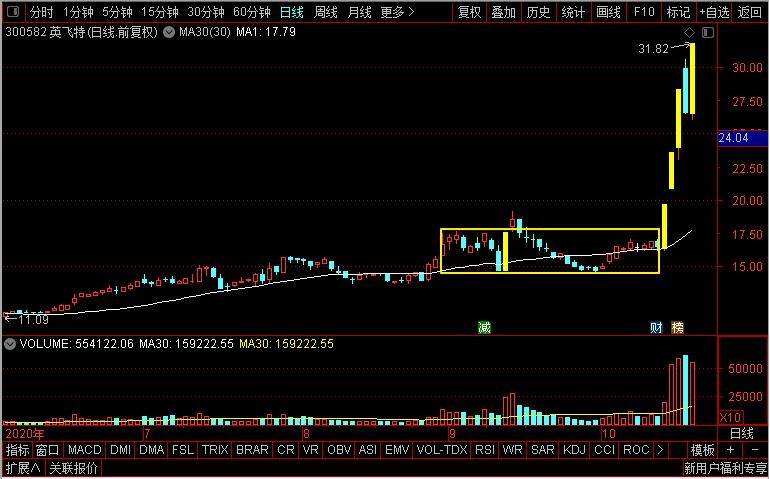The width and height of the screenshot is (770, 479).
Task: Add stock with +自选
Action: pos(715,12)
